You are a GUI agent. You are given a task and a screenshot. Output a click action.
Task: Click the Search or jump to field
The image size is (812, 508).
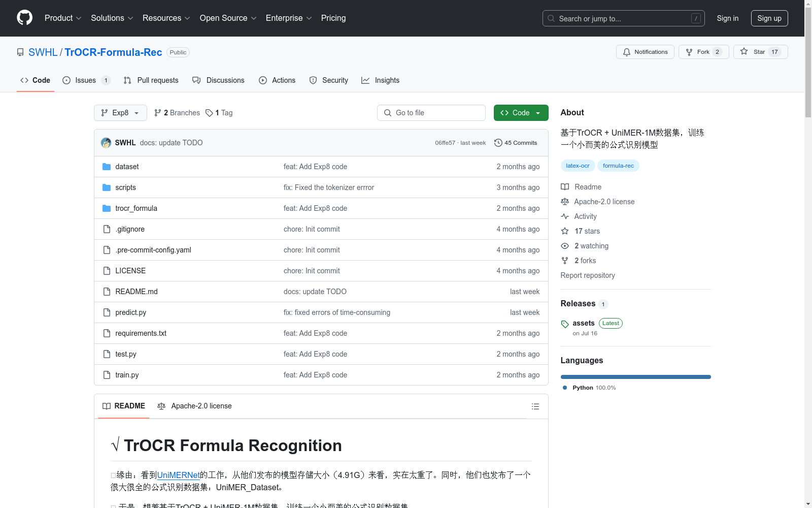tap(623, 18)
